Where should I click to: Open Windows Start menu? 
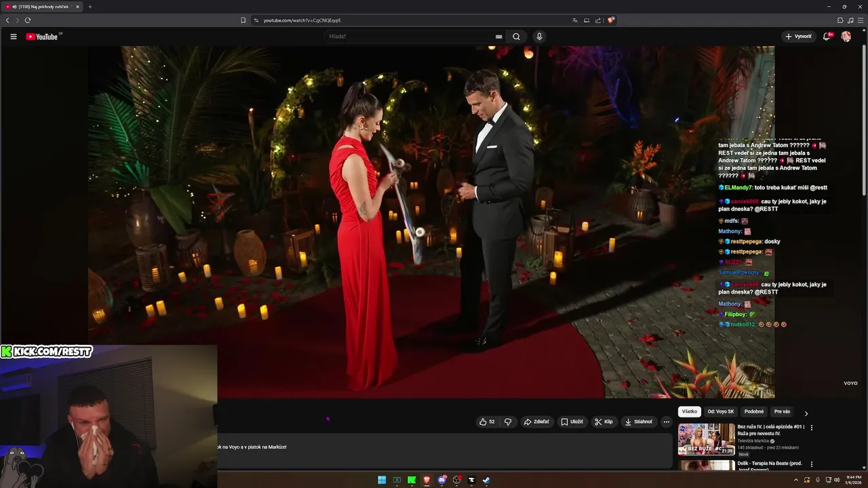(x=382, y=480)
